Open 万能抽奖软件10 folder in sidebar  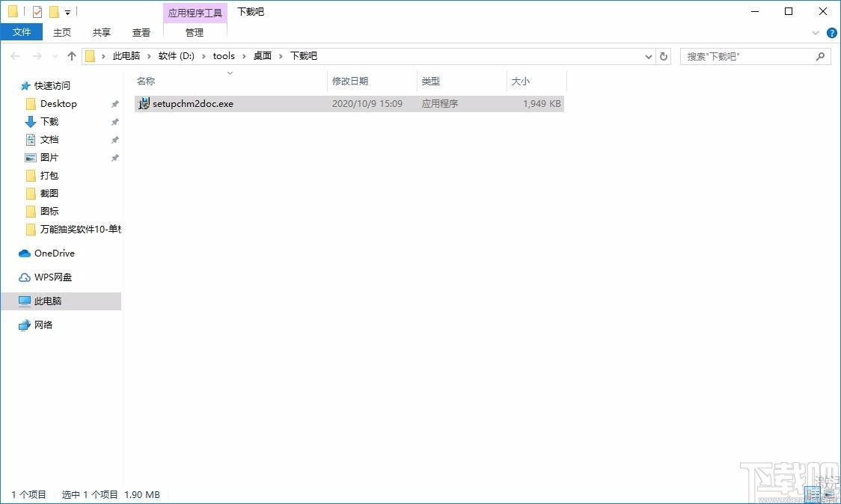pyautogui.click(x=81, y=230)
